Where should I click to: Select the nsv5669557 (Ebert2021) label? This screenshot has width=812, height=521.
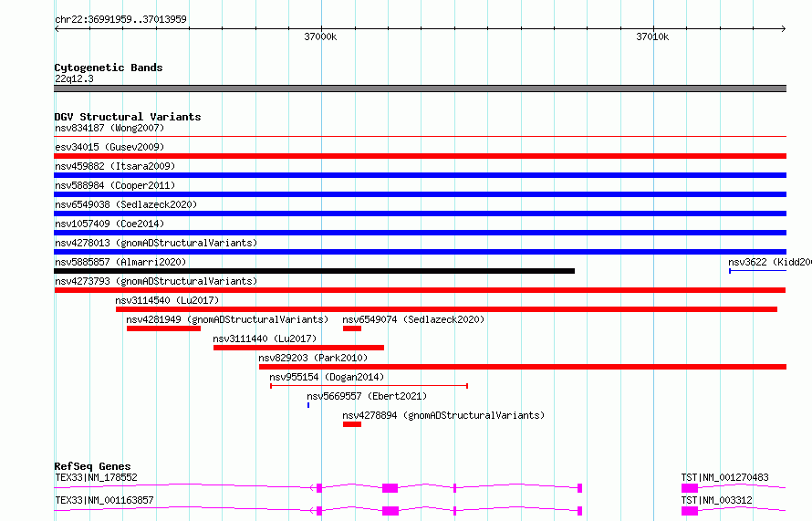click(367, 396)
